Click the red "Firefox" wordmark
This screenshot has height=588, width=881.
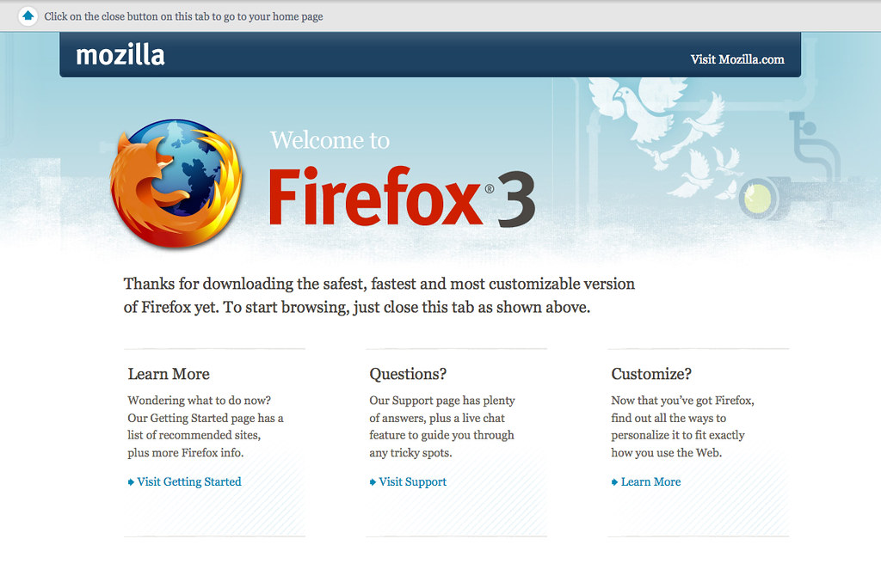[375, 196]
